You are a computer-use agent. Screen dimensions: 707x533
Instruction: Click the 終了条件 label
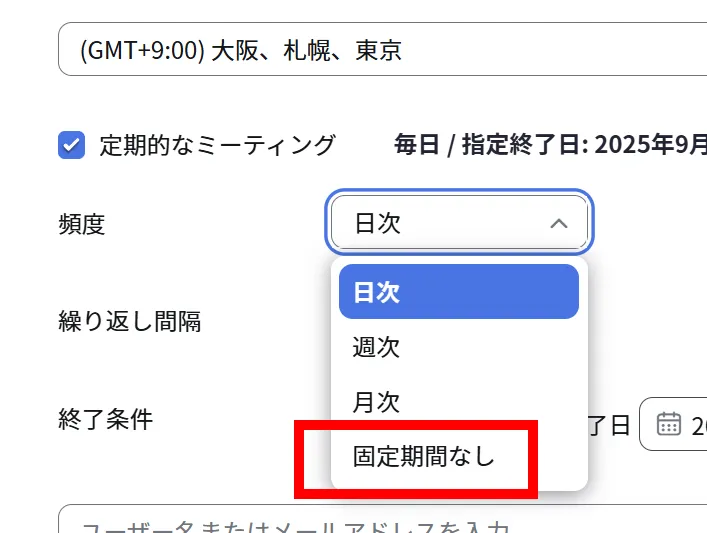[106, 418]
